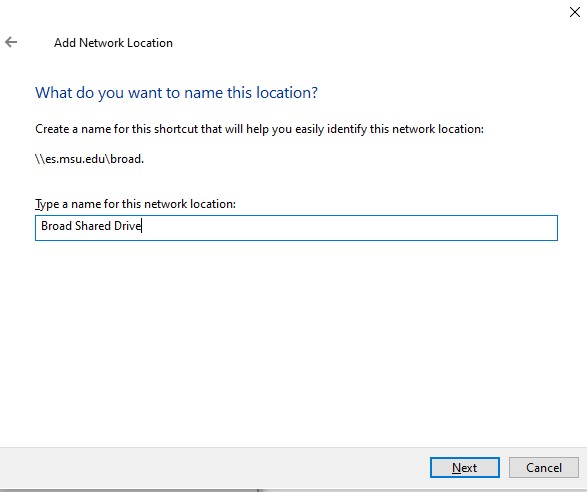The height and width of the screenshot is (492, 587).
Task: Place cursor on "Drive" in the name field
Action: (x=127, y=226)
